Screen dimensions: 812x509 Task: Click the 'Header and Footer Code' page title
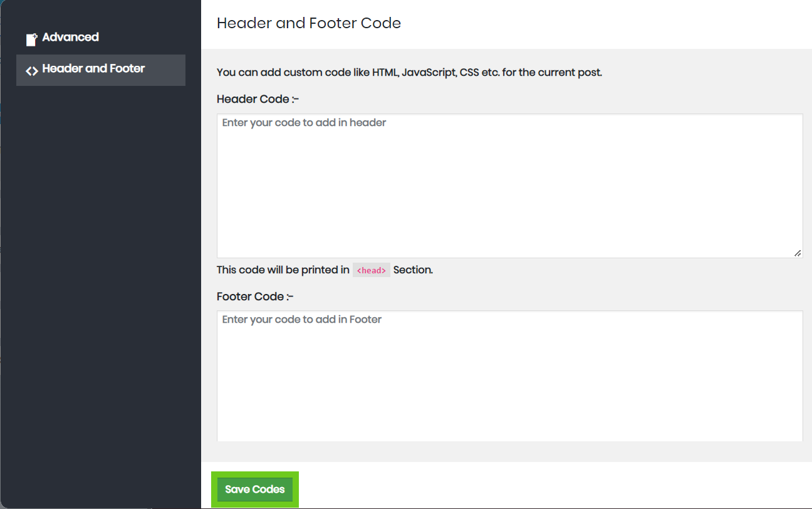(x=308, y=23)
